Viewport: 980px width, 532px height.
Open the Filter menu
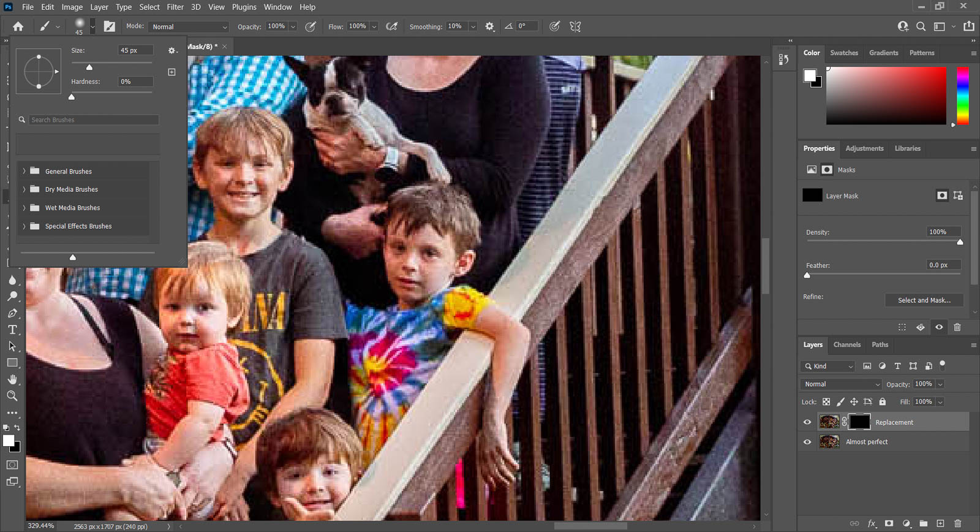point(175,7)
